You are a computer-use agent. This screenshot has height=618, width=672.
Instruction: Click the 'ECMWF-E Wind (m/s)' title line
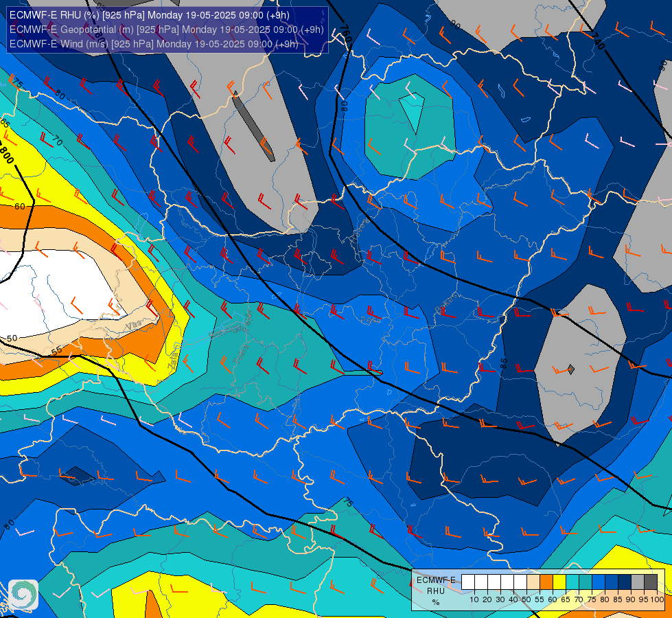154,44
